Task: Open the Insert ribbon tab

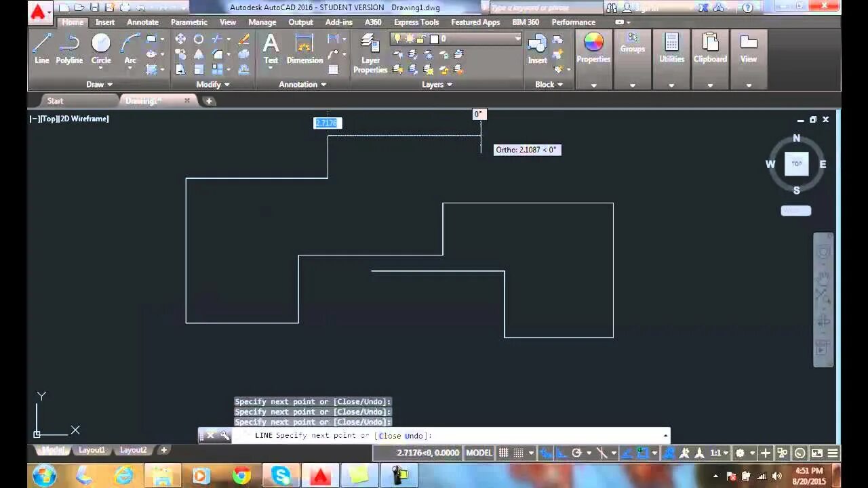Action: [105, 22]
